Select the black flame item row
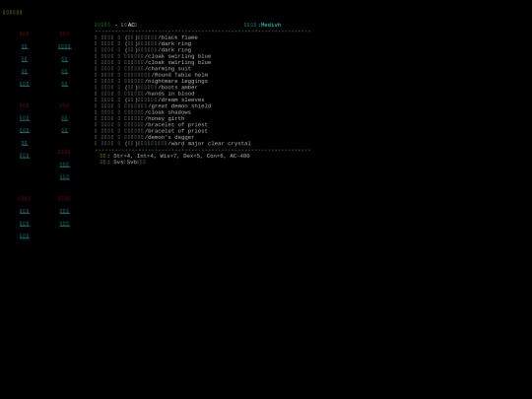Screen dimensions: 532x399 (x=146, y=37)
